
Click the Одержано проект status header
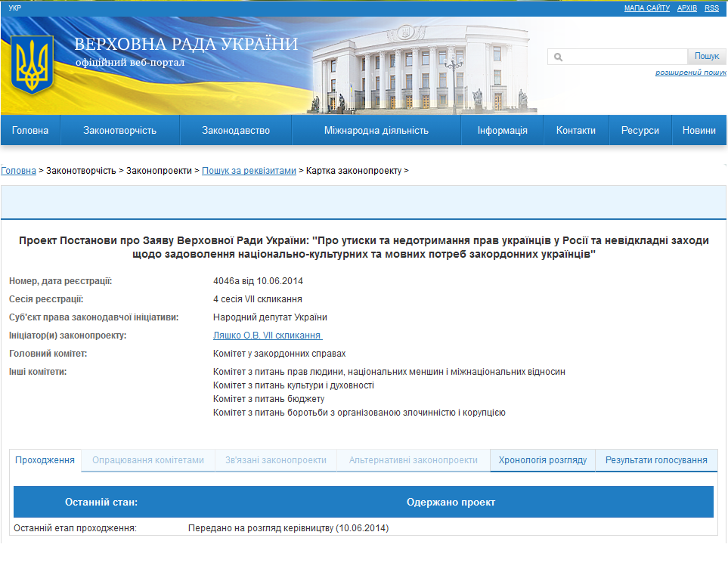click(451, 503)
